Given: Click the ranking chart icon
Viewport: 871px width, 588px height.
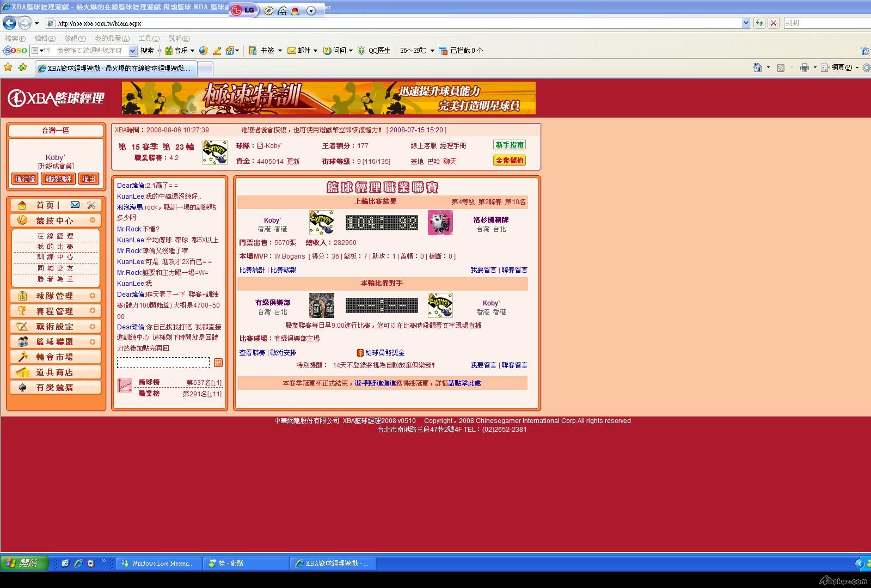Looking at the screenshot, I should 125,385.
